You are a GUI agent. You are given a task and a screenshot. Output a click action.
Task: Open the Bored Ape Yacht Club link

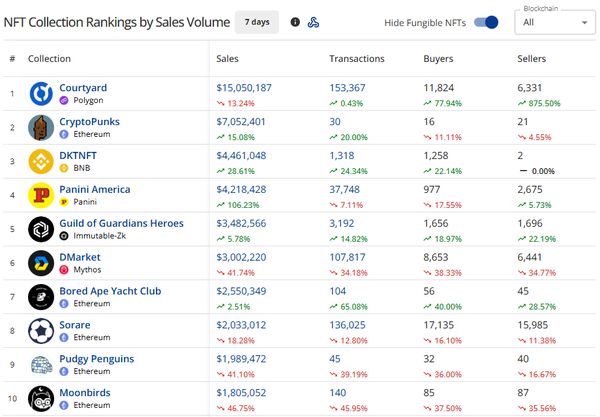110,291
